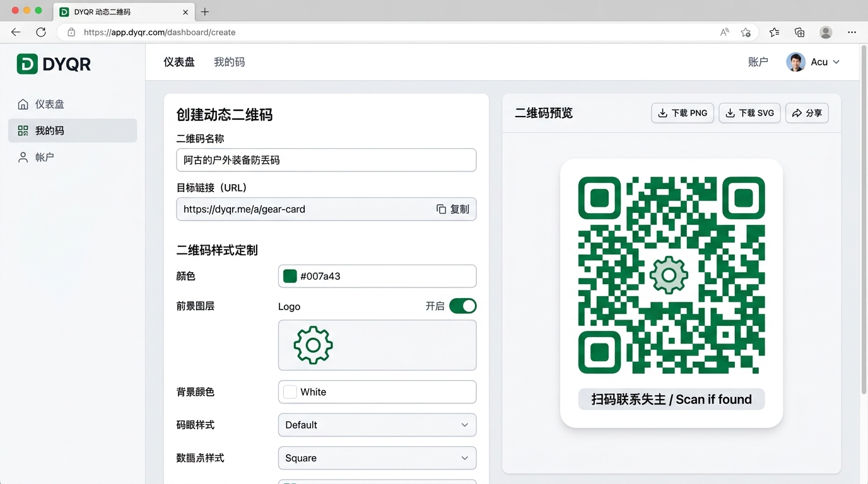Open the 码眼样式 Default dropdown
The height and width of the screenshot is (484, 868).
[x=377, y=425]
